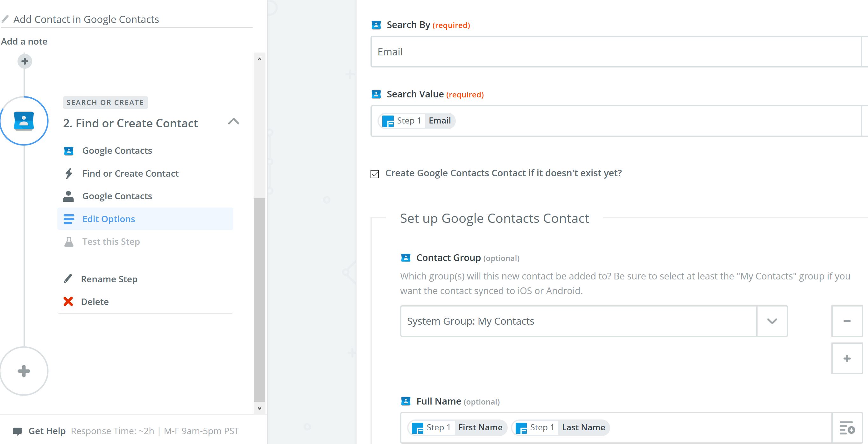Image resolution: width=868 pixels, height=444 pixels.
Task: Add another contact group with the plus button
Action: pyautogui.click(x=847, y=358)
